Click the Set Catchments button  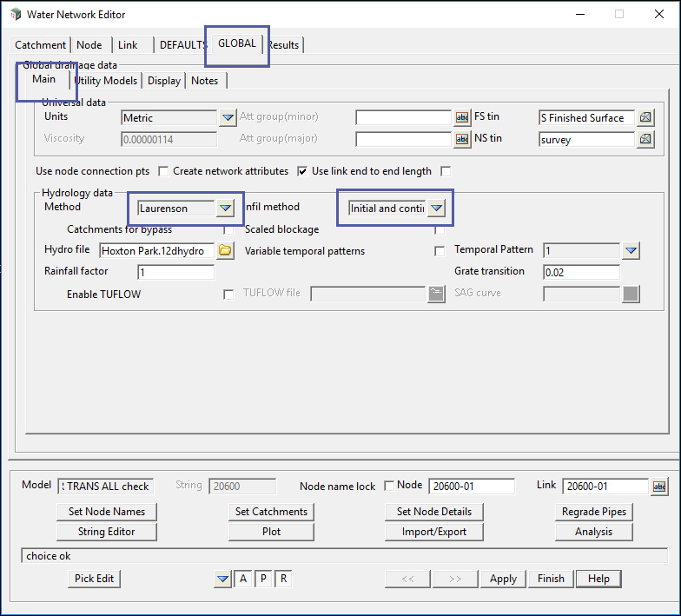271,512
